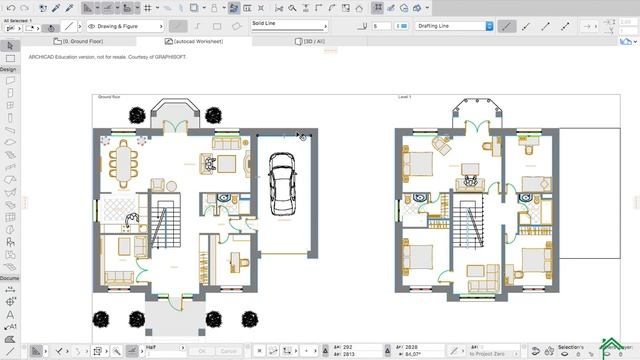Select the Inject Parameters syringe icon
The height and width of the screenshot is (360, 640).
point(69,7)
